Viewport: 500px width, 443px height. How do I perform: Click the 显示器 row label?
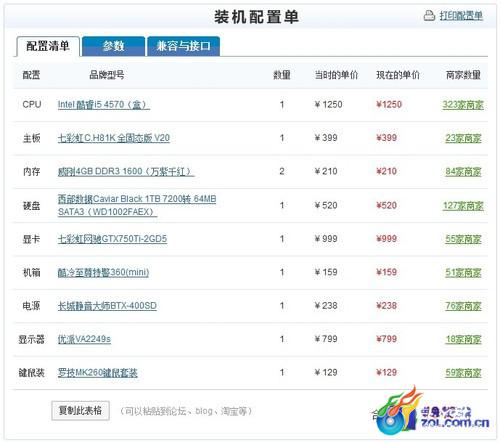[x=31, y=339]
